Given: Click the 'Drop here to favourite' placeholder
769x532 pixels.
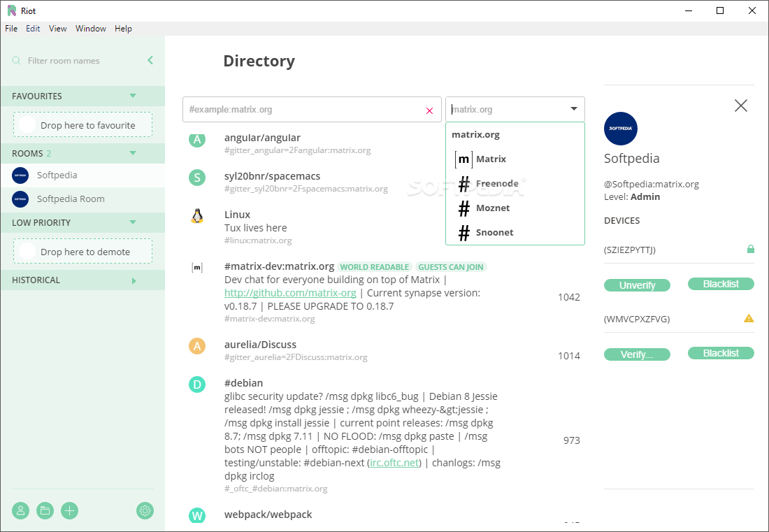Looking at the screenshot, I should tap(83, 124).
